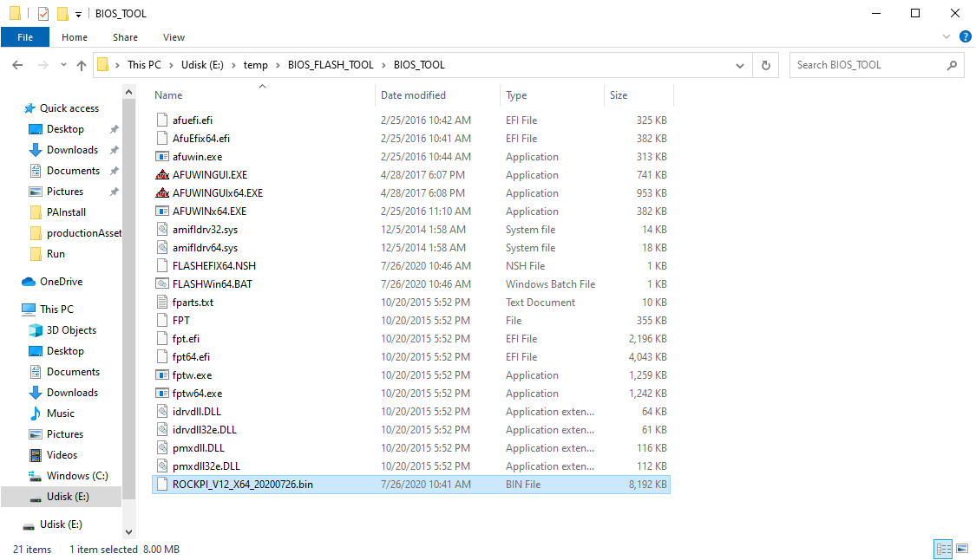Click inside the Search BIOS_TOOL box
976x560 pixels.
[x=868, y=64]
